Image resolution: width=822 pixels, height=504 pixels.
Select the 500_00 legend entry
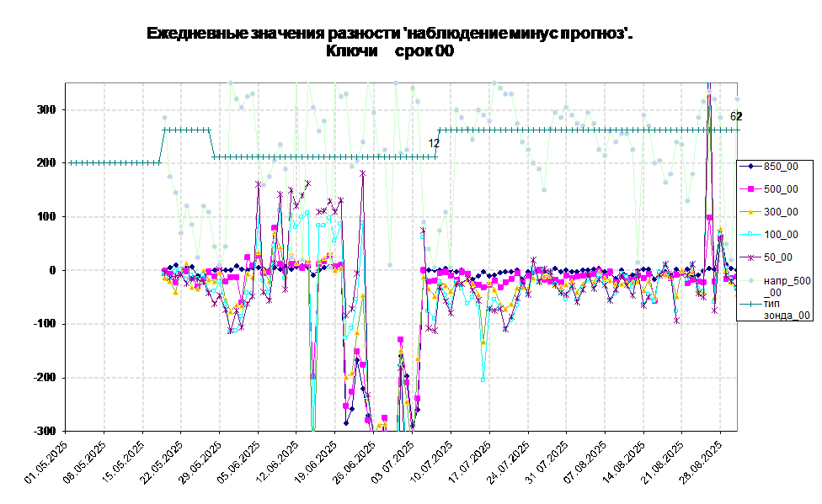pos(780,189)
